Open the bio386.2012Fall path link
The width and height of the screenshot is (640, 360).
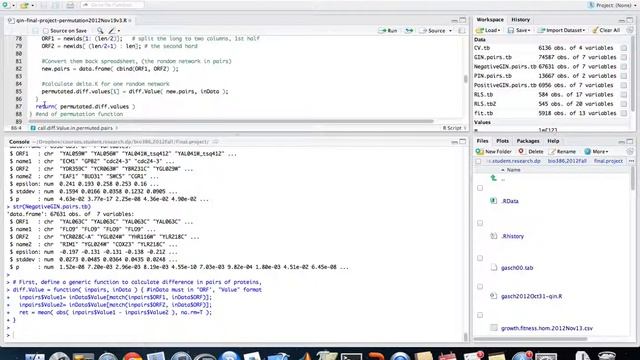point(567,161)
